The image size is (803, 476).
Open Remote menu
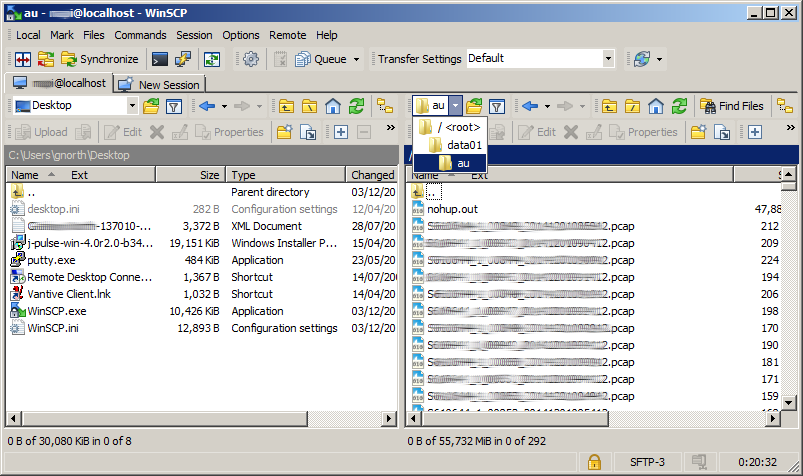tap(288, 35)
